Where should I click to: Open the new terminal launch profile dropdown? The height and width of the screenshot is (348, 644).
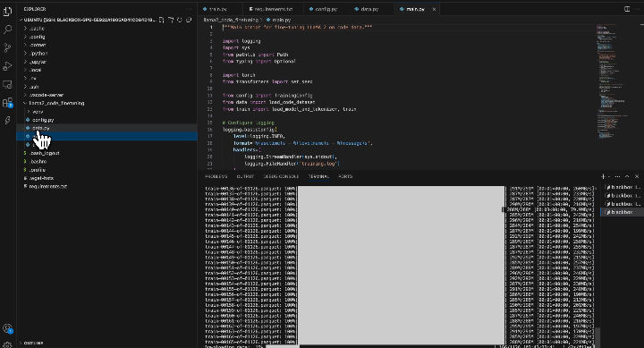pos(609,176)
